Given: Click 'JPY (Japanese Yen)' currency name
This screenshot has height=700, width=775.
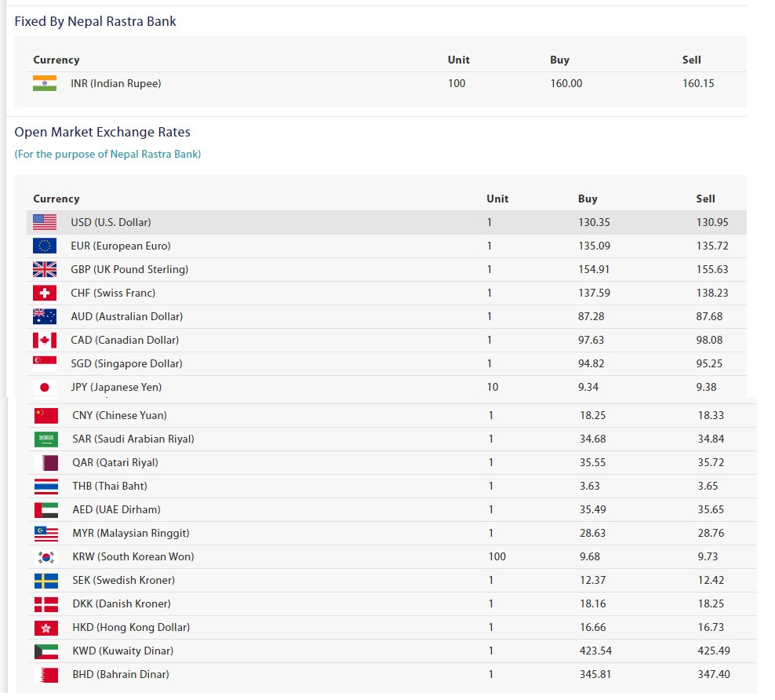Looking at the screenshot, I should click(116, 387).
